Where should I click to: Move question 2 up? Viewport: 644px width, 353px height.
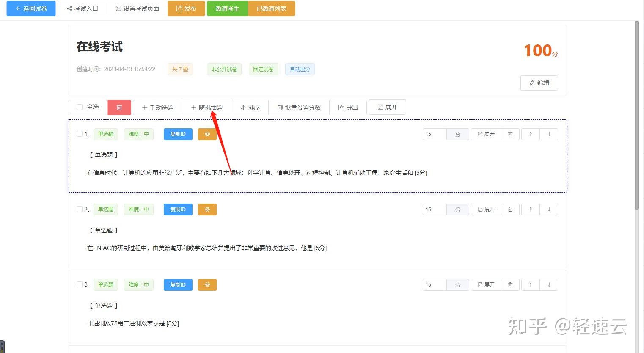coord(531,210)
